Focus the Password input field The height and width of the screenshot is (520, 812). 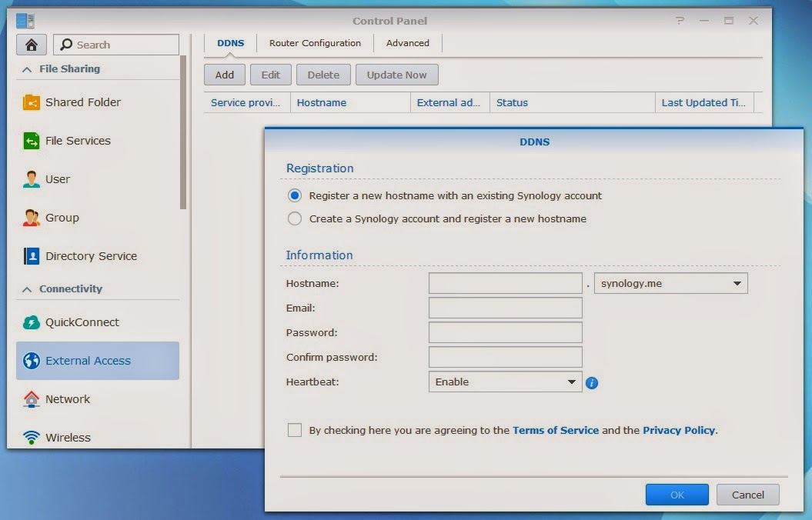click(506, 333)
